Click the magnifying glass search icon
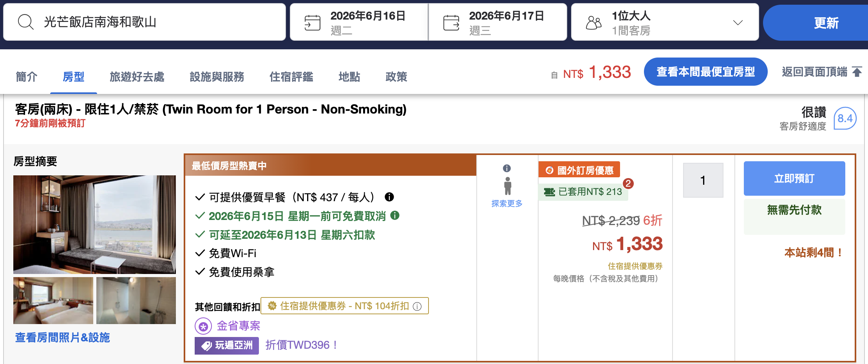Image resolution: width=868 pixels, height=364 pixels. point(26,22)
